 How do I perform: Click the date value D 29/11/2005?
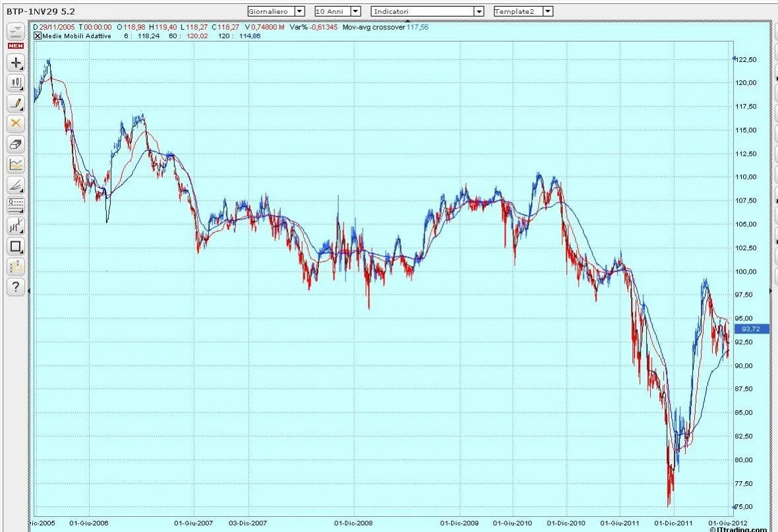tap(54, 27)
